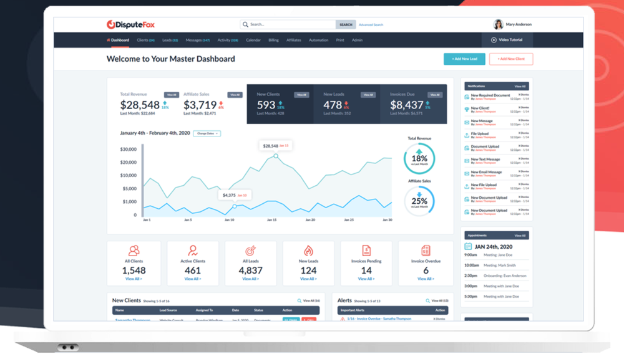This screenshot has height=364, width=624.
Task: Click the $4,375 chart data point
Action: pos(235,206)
